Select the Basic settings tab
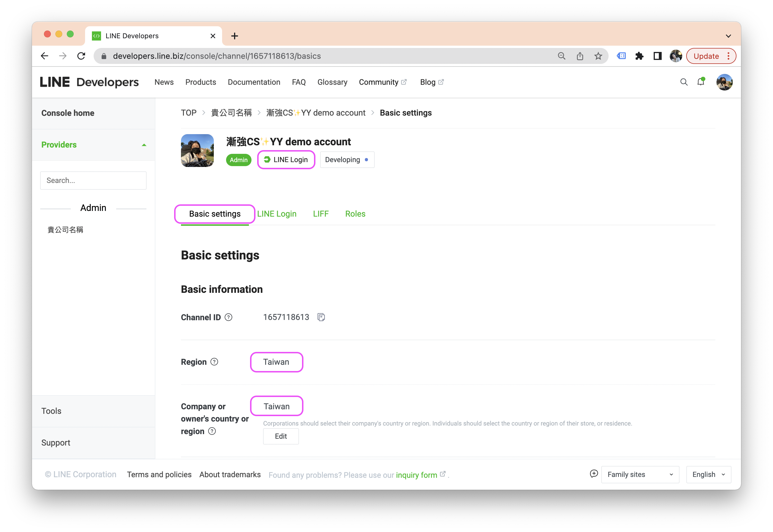This screenshot has height=532, width=773. point(215,214)
